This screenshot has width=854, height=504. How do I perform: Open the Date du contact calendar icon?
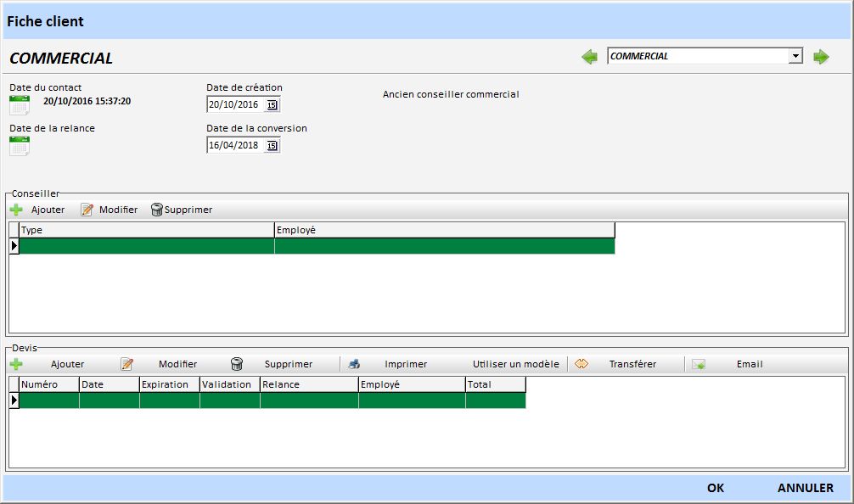(19, 105)
